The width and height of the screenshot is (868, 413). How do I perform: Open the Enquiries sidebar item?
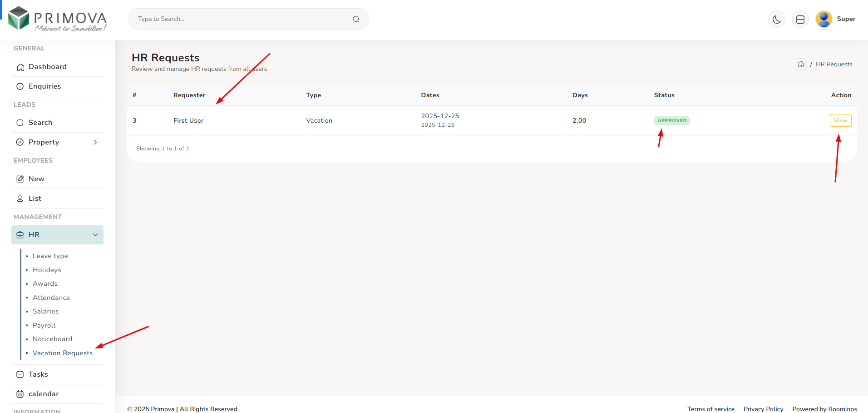(44, 86)
